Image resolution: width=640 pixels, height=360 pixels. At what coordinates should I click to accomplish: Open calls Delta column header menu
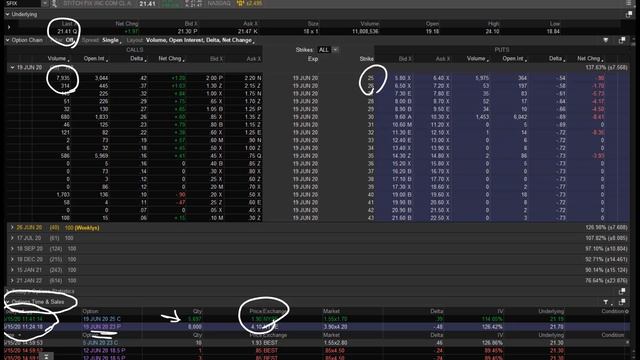(138, 59)
